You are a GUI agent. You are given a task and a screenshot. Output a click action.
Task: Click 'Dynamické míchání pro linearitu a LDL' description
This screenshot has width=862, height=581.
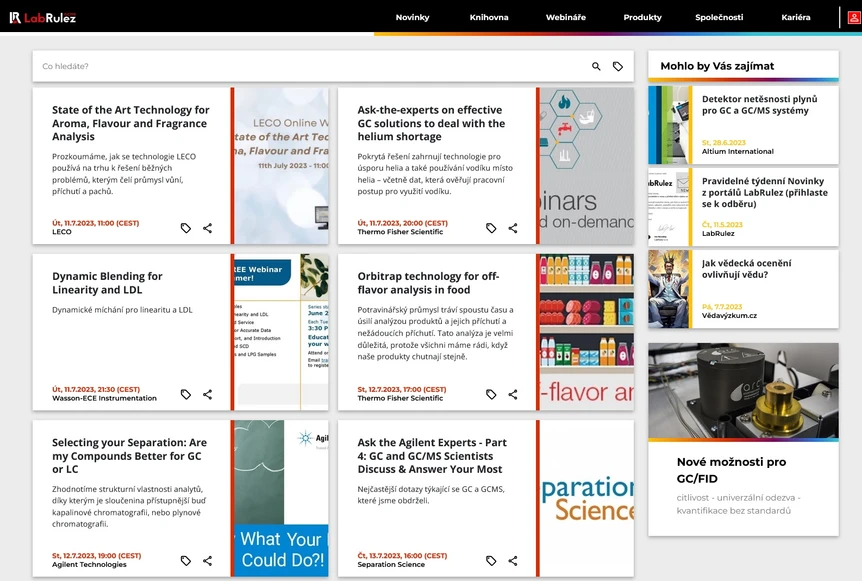pyautogui.click(x=122, y=310)
